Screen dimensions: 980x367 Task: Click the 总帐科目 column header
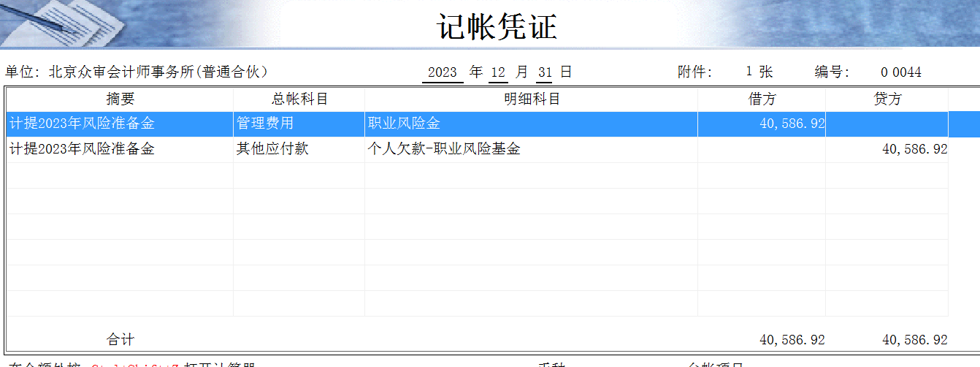click(299, 99)
